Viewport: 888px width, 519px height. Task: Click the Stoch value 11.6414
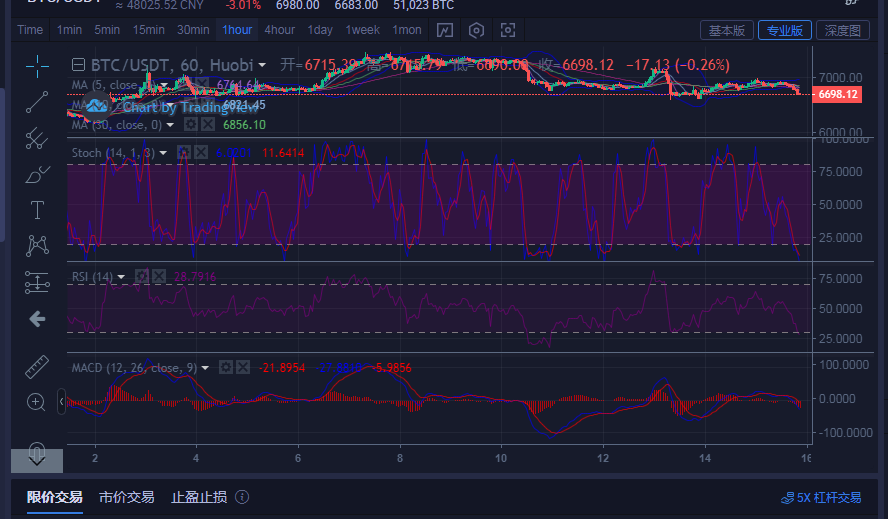(x=283, y=153)
